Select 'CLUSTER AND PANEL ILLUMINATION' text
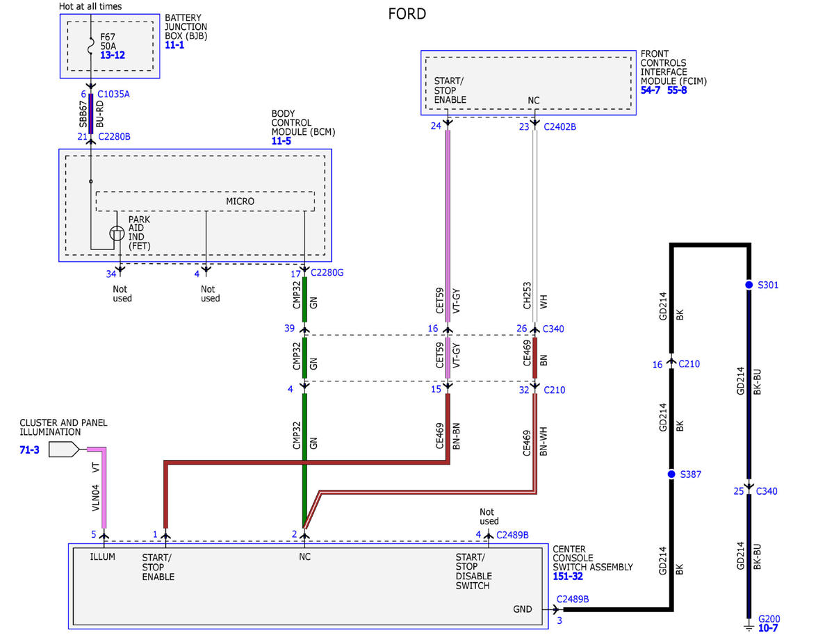Screen dimensions: 834x644 (63, 427)
